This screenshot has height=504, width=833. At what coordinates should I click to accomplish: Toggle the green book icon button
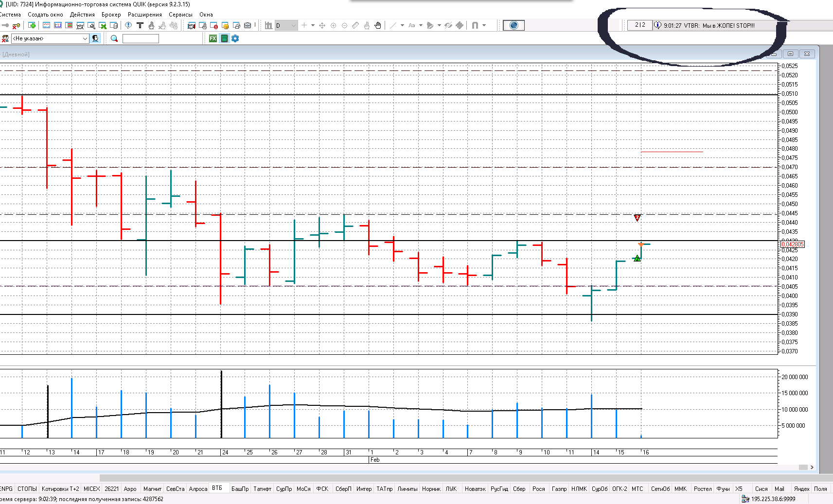[x=224, y=38]
